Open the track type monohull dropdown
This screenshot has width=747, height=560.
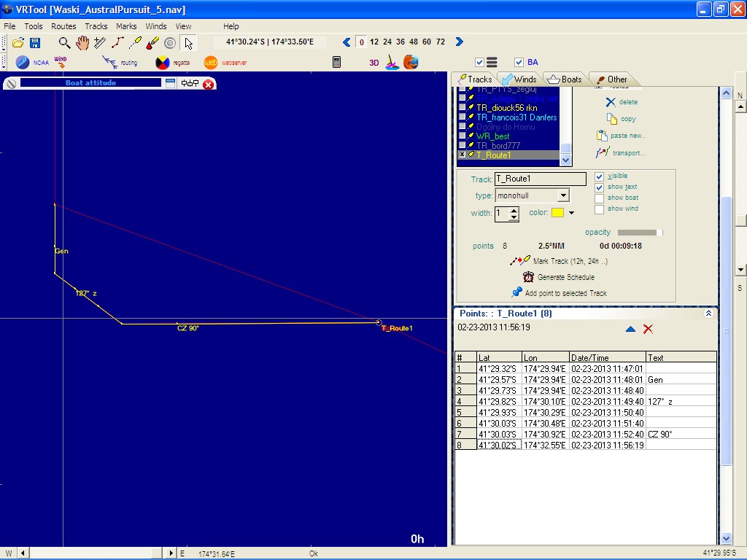[x=562, y=195]
